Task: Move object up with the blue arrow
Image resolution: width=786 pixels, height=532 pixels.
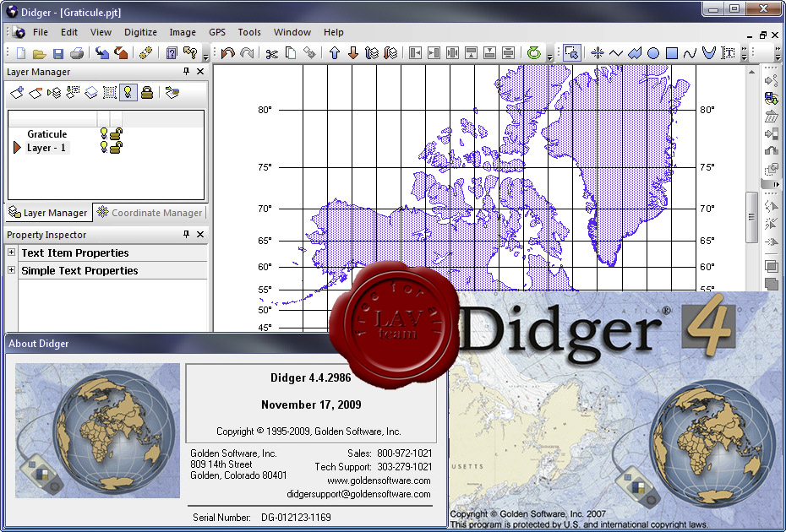Action: pos(335,53)
